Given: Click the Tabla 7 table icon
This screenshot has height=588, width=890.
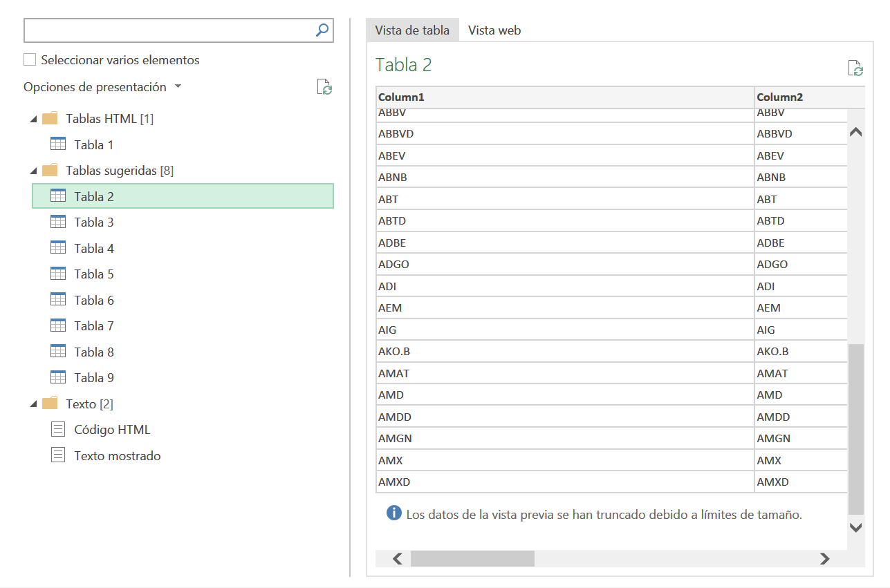Looking at the screenshot, I should pyautogui.click(x=59, y=325).
